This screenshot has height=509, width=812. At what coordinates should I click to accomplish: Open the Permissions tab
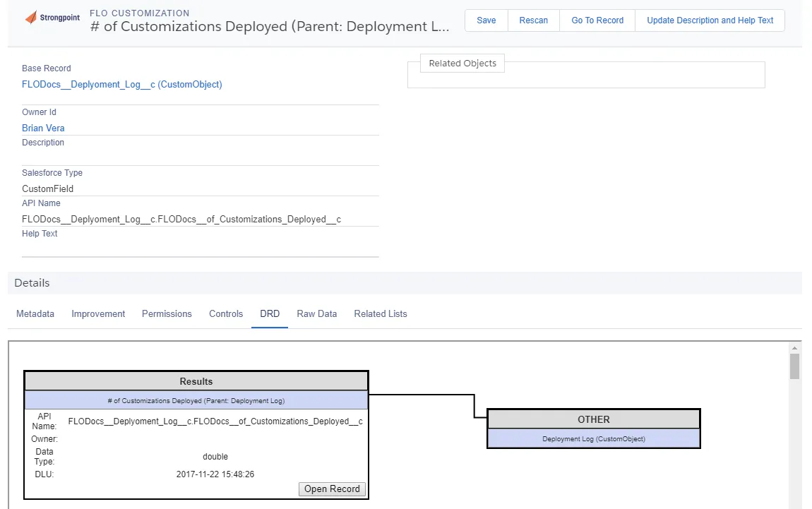[167, 313]
